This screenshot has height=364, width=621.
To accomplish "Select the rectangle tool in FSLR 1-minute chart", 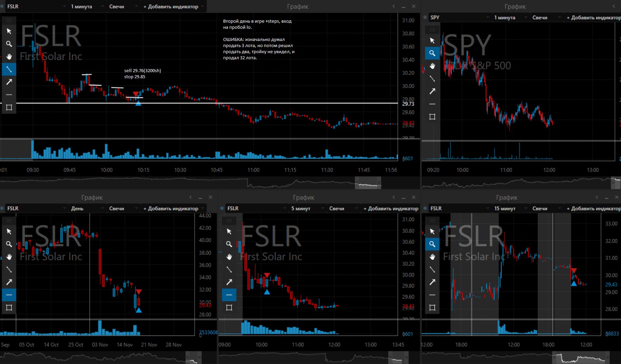I will [9, 107].
